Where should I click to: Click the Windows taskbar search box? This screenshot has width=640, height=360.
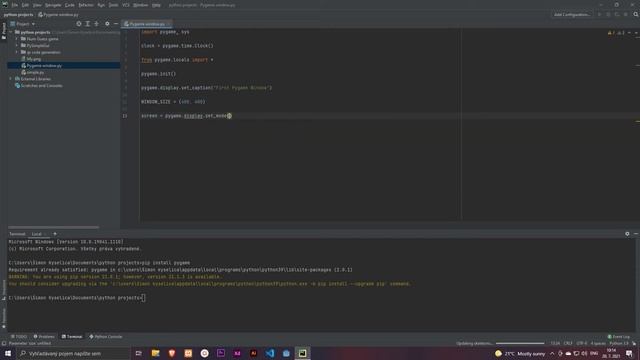[73, 353]
